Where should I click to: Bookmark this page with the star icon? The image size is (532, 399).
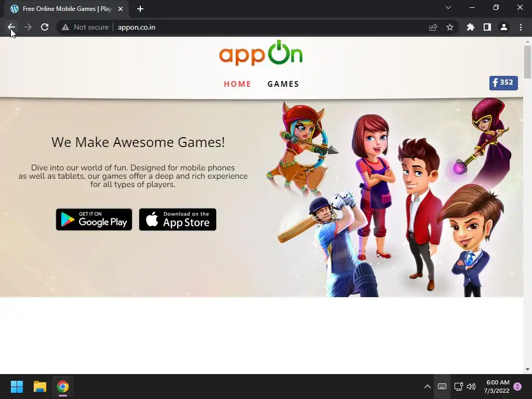pyautogui.click(x=450, y=27)
